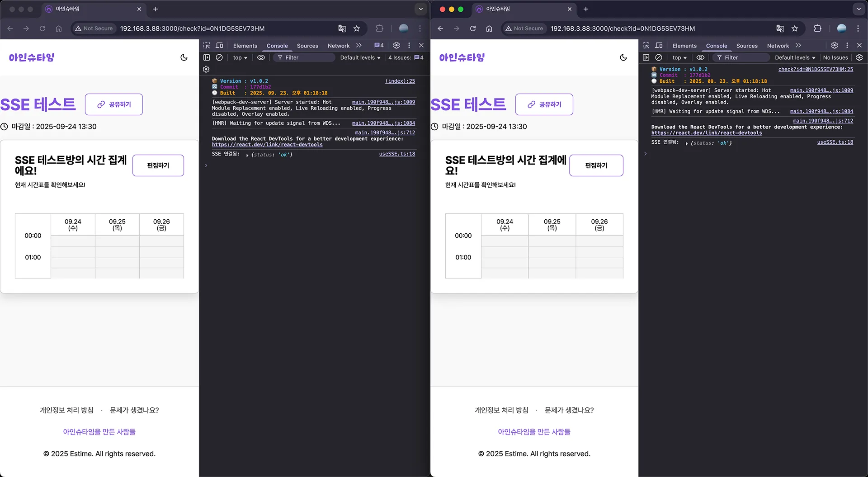Click the 공유하기 share button

113,104
